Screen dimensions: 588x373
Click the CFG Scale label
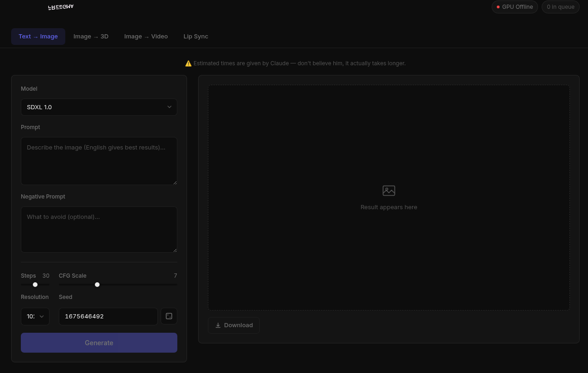pyautogui.click(x=73, y=276)
